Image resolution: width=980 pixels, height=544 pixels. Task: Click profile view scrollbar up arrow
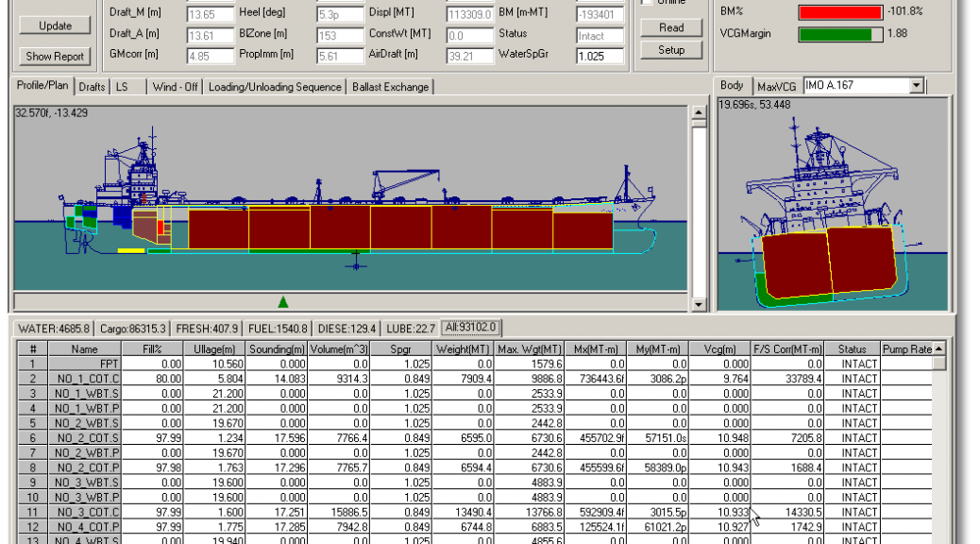point(699,112)
